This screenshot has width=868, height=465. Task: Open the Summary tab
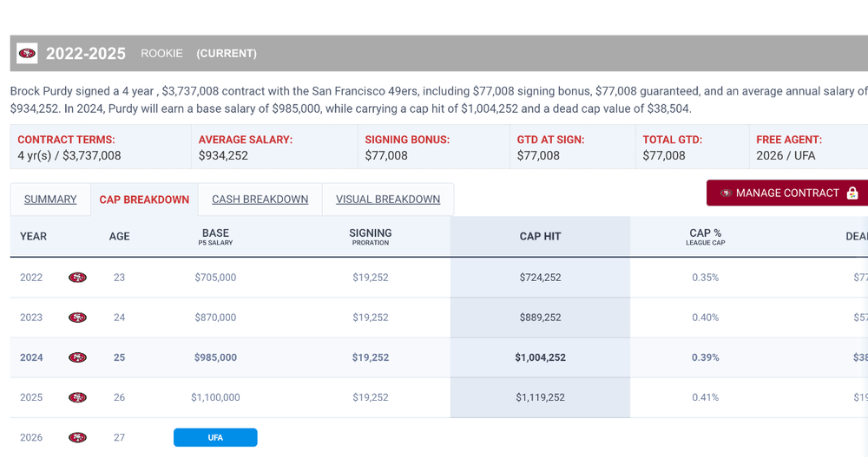50,200
